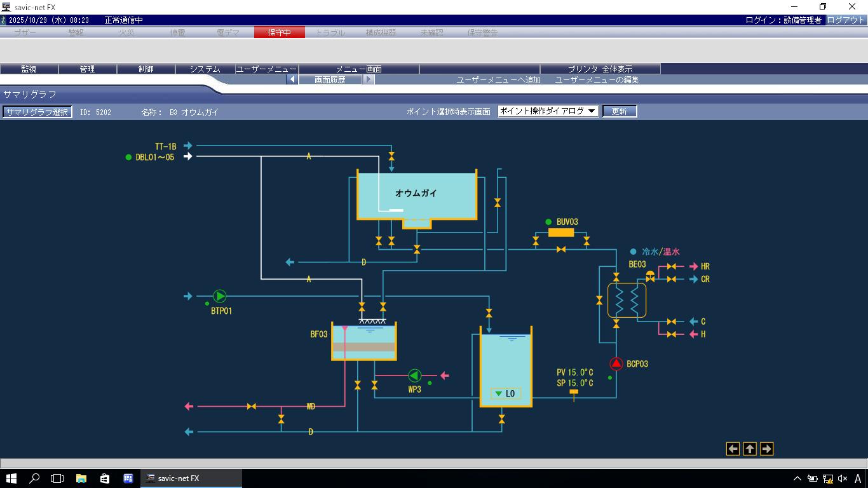Click the temperature sensor symbol below SP

tap(574, 394)
